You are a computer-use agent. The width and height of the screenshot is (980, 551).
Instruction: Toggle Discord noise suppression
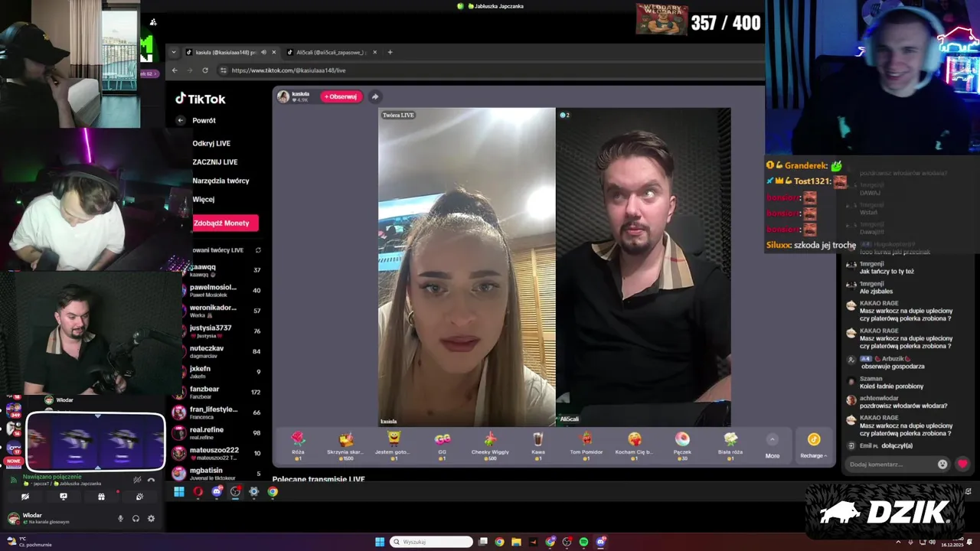point(137,480)
